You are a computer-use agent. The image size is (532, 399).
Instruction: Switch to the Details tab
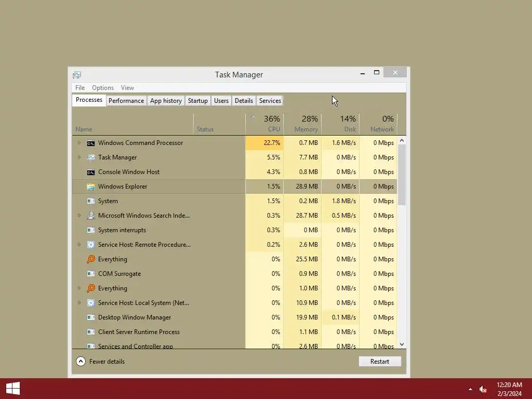pos(244,101)
